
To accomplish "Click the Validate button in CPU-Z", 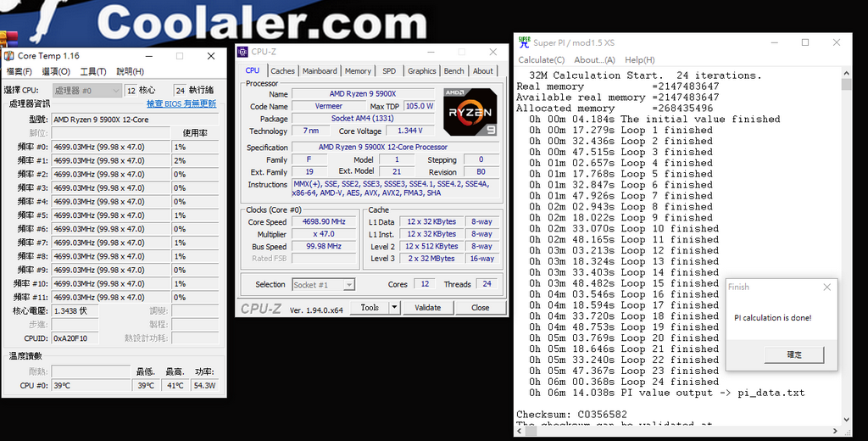I will tap(427, 308).
